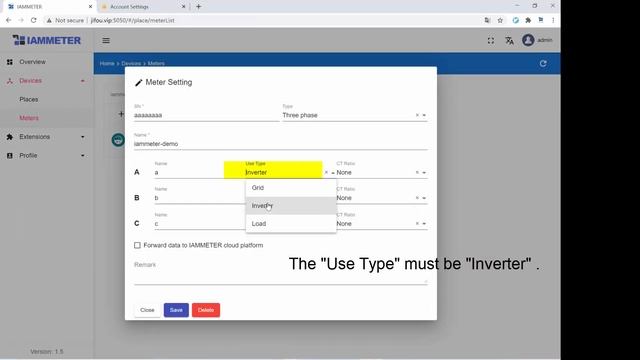
Task: Open the phase A Use Type dropdown
Action: 333,173
